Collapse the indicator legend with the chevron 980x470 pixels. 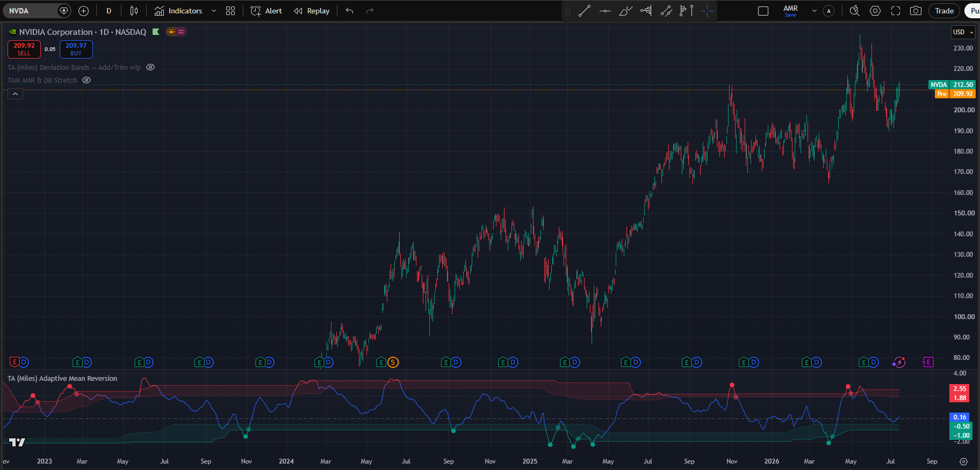[x=15, y=94]
